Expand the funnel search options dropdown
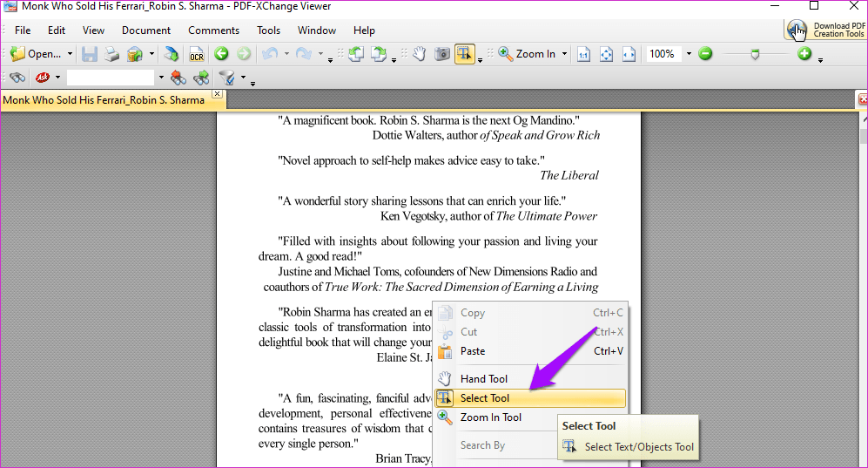This screenshot has width=868, height=468. point(243,78)
